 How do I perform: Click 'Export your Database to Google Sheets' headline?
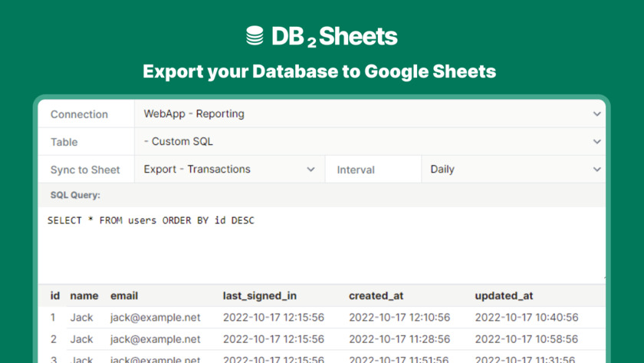[x=320, y=71]
